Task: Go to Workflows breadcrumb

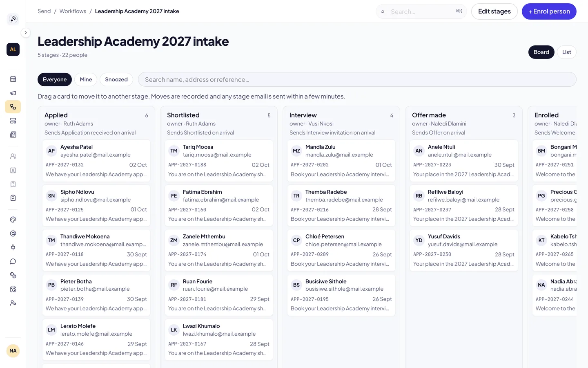Action: click(73, 11)
